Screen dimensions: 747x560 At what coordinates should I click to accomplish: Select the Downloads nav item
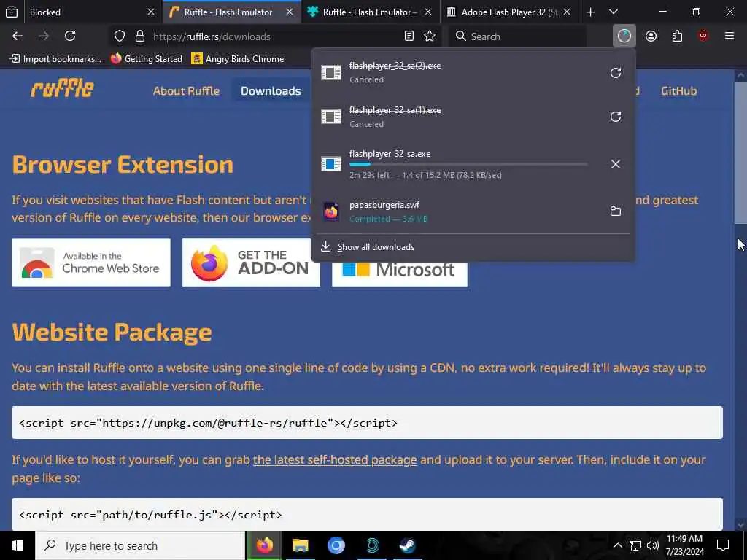coord(271,90)
